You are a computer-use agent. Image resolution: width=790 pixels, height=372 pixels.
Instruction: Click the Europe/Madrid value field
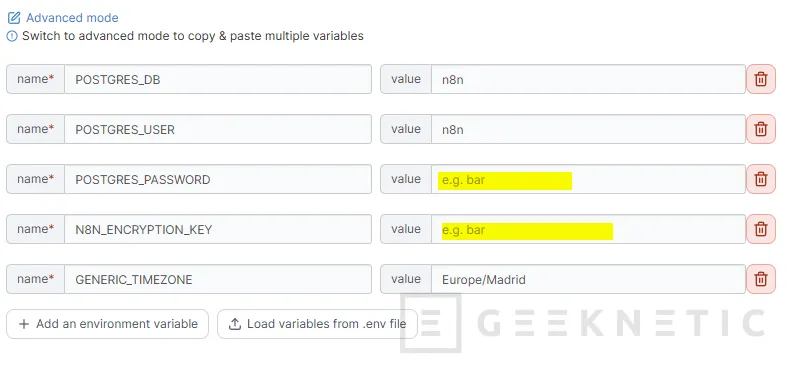pos(588,279)
